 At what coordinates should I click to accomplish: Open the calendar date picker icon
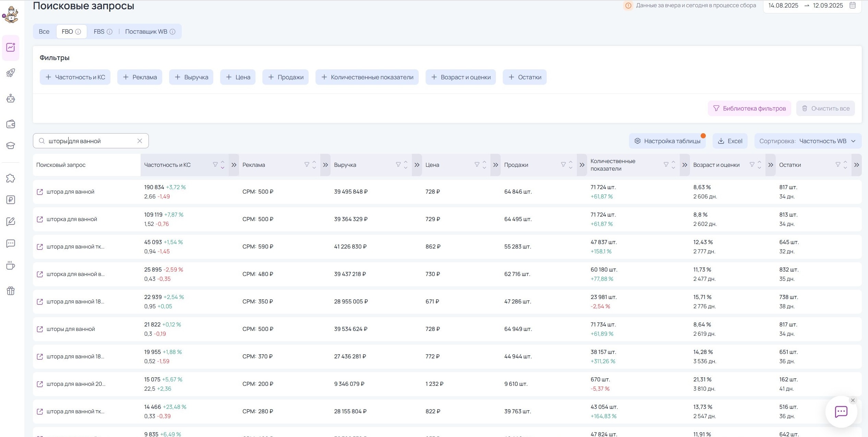pos(853,5)
